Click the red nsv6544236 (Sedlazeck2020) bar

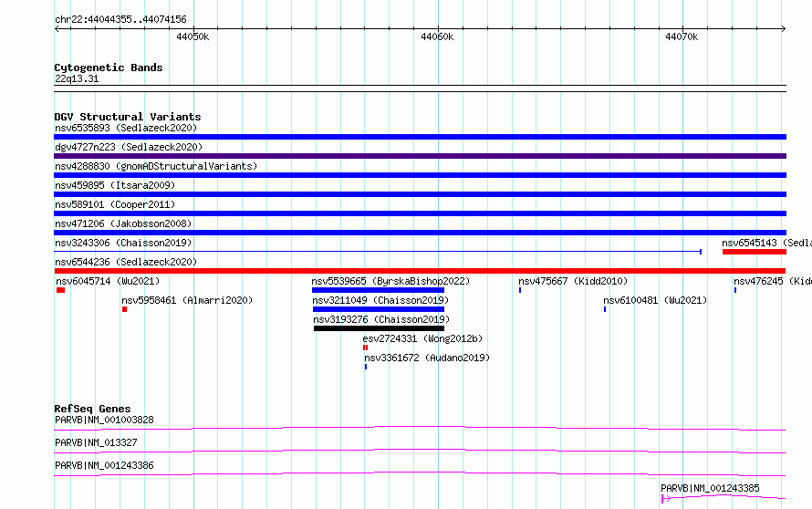click(x=420, y=271)
